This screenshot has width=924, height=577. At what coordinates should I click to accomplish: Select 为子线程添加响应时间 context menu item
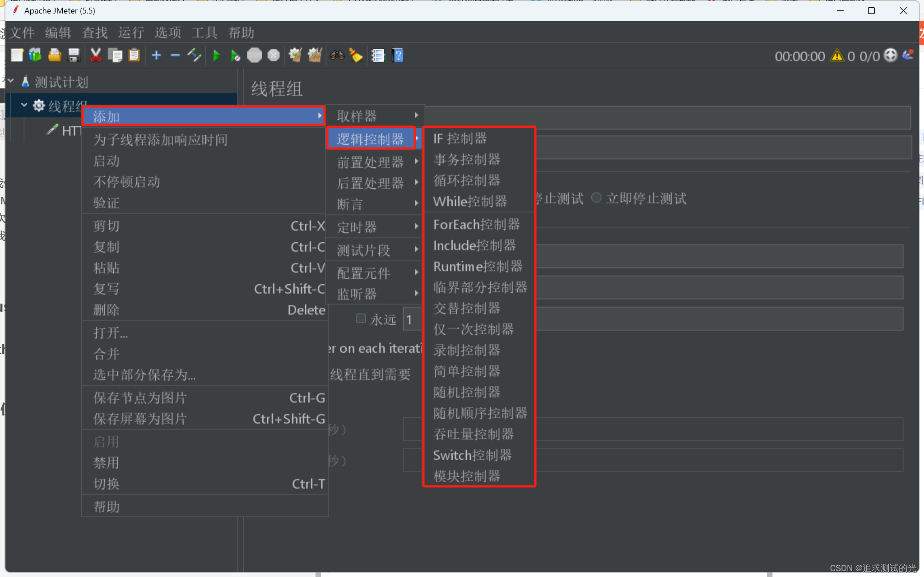pos(204,140)
